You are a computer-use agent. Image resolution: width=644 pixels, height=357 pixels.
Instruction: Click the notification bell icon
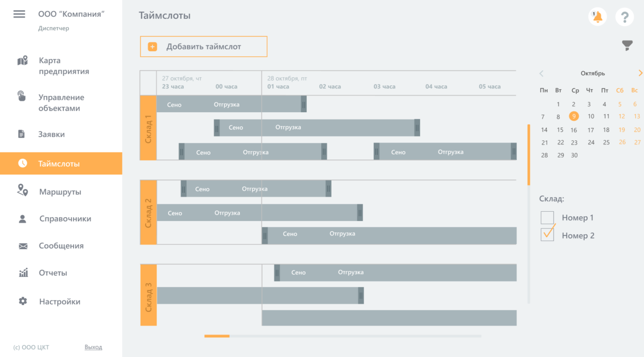598,17
